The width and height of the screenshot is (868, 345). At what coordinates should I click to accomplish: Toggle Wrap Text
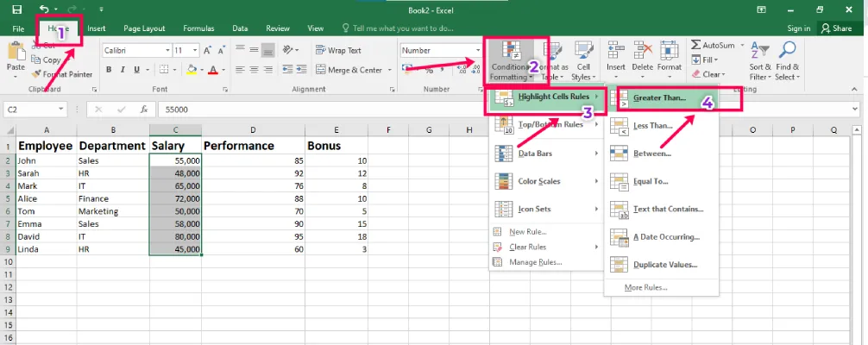pyautogui.click(x=338, y=50)
